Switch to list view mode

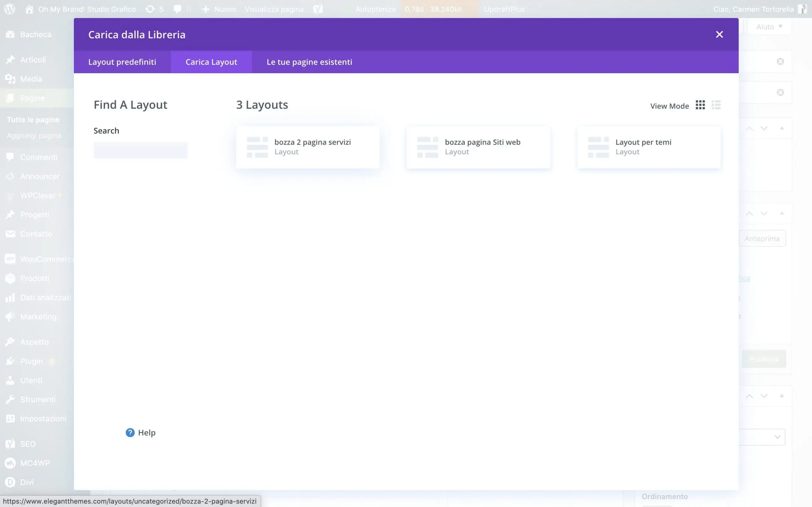tap(716, 105)
